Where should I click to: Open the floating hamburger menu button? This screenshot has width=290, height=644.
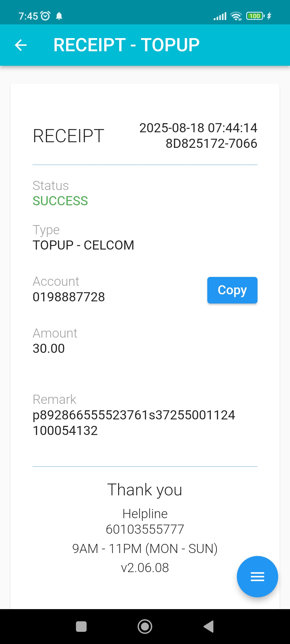257,576
